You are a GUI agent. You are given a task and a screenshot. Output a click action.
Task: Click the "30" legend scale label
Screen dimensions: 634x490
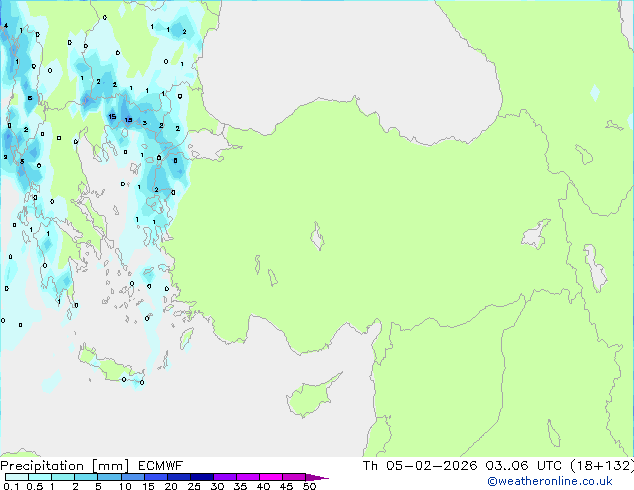[217, 486]
